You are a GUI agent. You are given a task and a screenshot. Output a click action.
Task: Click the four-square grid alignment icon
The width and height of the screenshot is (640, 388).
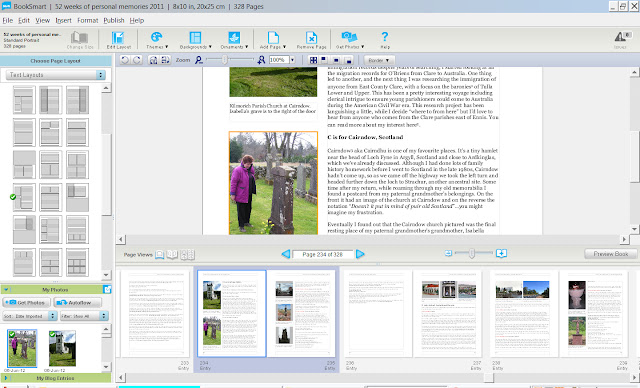[313, 60]
